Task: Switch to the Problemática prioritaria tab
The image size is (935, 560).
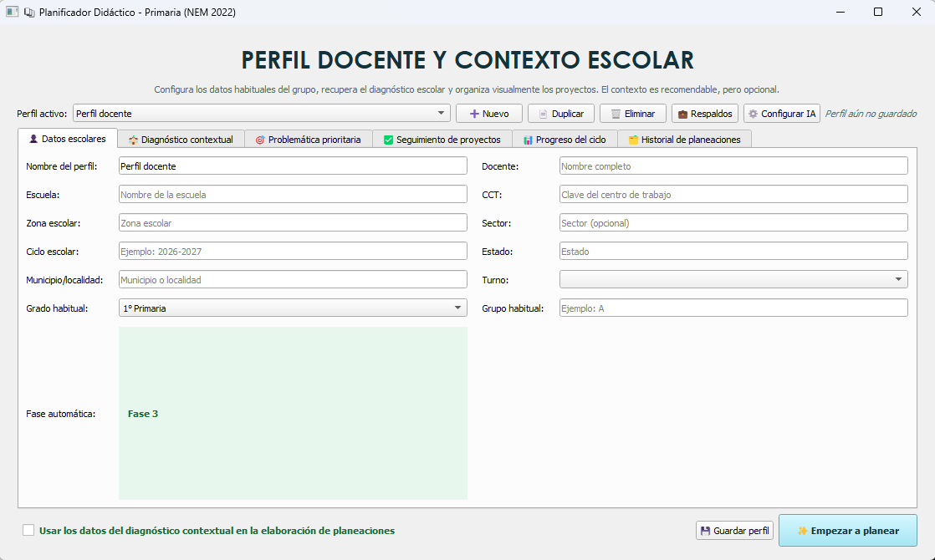Action: pos(309,140)
